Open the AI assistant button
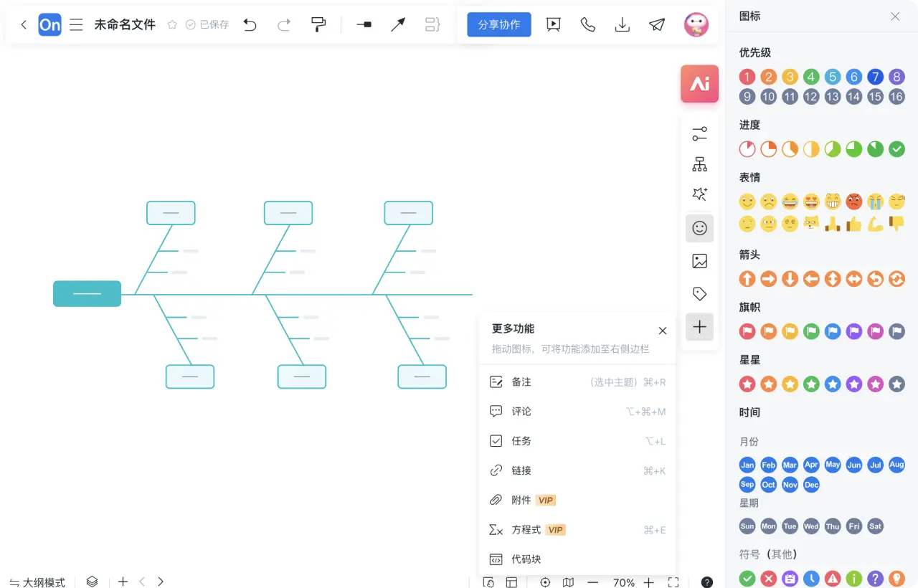Screen dimensions: 918x588 click(699, 84)
